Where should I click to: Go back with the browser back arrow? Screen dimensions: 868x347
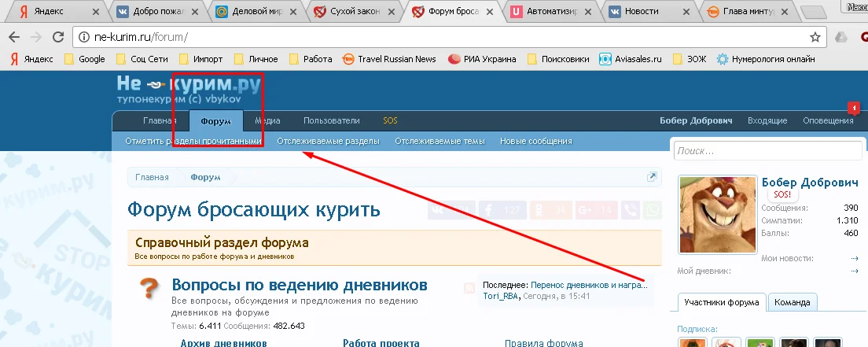tap(14, 37)
